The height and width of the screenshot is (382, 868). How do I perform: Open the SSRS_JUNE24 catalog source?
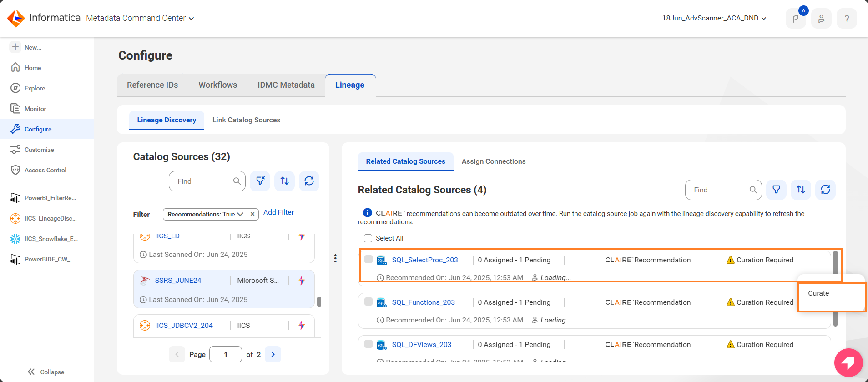coord(178,281)
